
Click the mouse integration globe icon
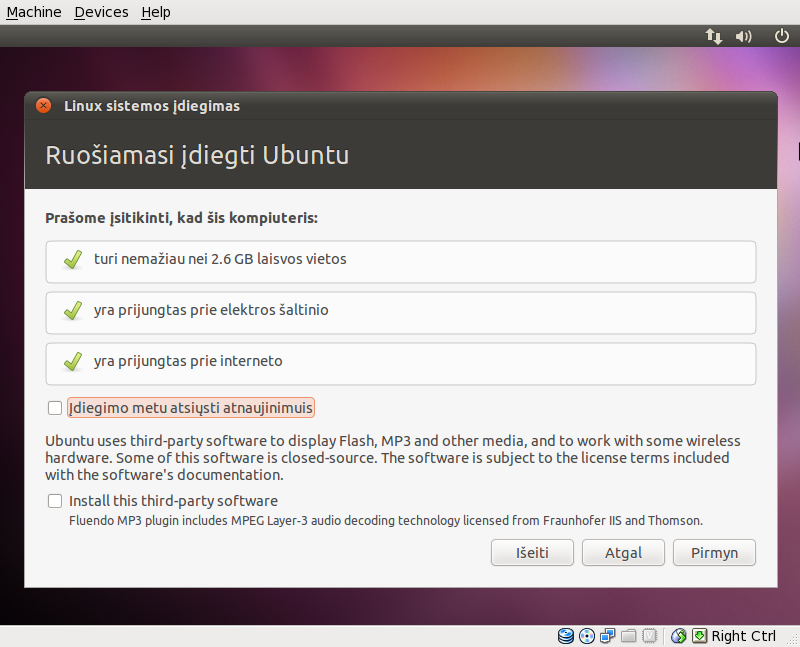point(679,636)
